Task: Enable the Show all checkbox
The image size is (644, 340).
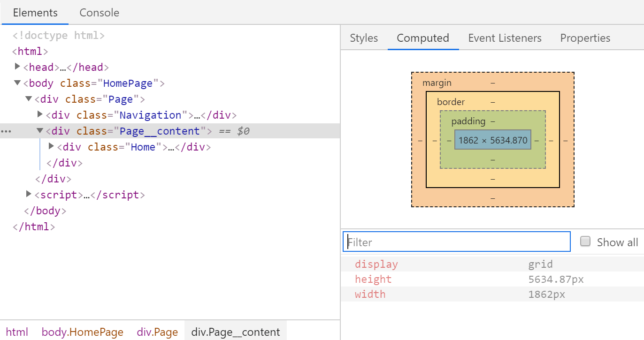Action: point(585,242)
